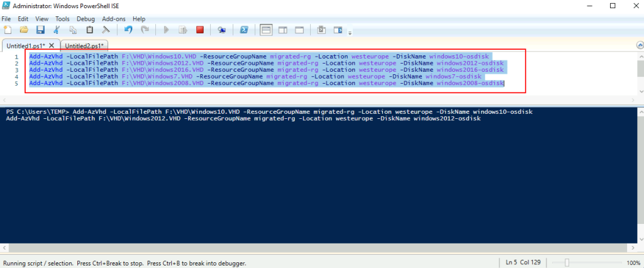Open New Remote PowerShell Tab icon
This screenshot has width=644, height=268.
pos(222,30)
